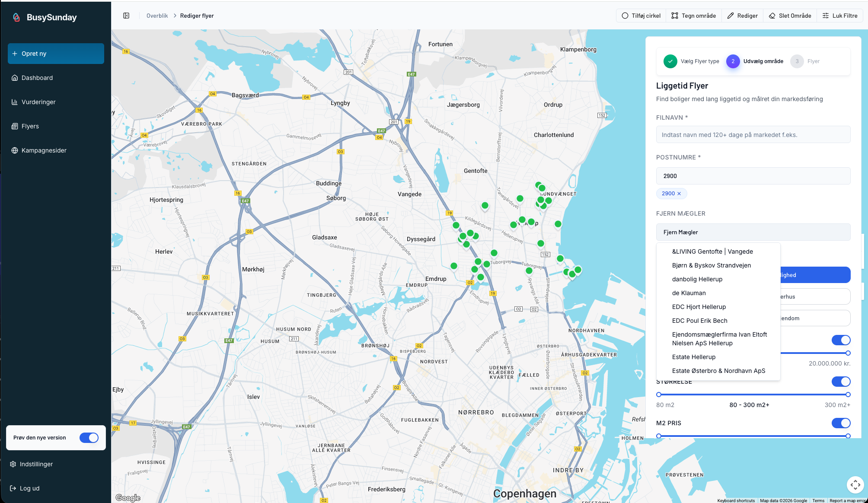Click the Rediger pencil tool
The height and width of the screenshot is (503, 868).
pyautogui.click(x=742, y=16)
